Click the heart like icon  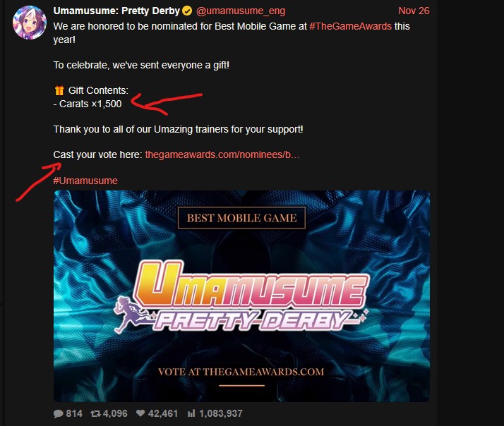coord(140,413)
